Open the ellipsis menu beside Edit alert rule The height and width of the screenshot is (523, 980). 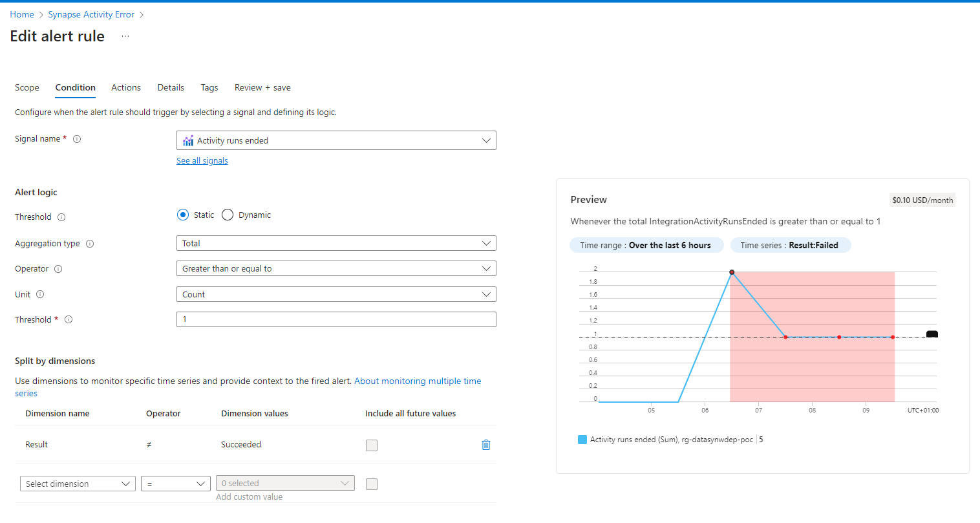click(125, 36)
